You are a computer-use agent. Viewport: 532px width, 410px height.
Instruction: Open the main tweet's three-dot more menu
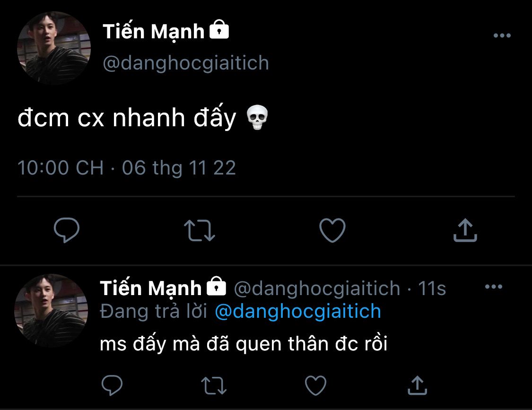502,36
